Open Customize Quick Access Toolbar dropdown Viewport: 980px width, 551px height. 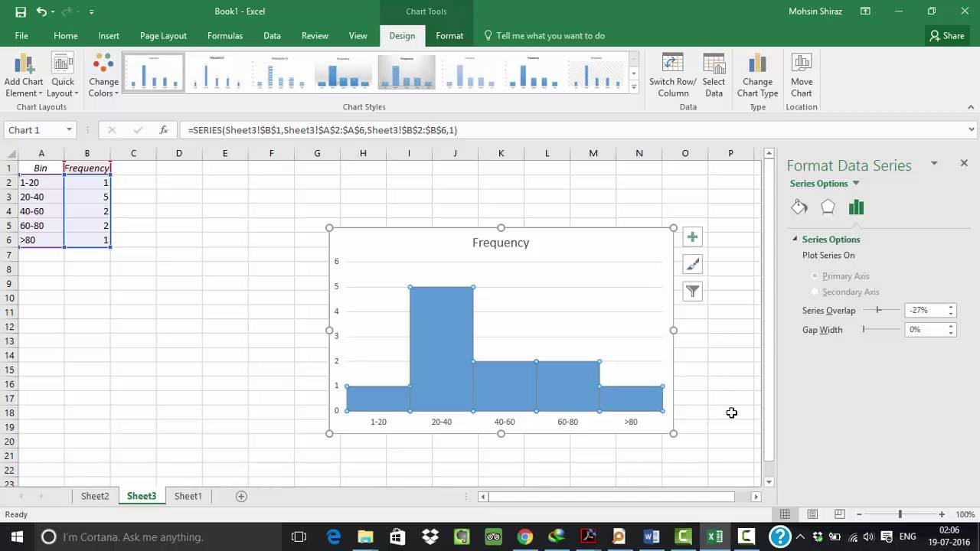pyautogui.click(x=91, y=12)
